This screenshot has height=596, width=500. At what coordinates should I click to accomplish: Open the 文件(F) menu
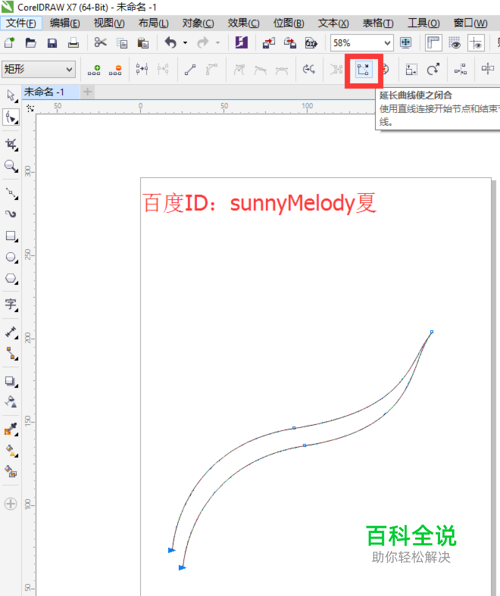click(21, 23)
